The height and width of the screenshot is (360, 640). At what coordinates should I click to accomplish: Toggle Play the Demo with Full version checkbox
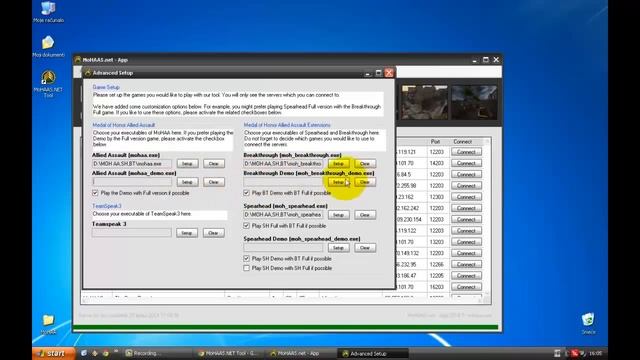[95, 193]
